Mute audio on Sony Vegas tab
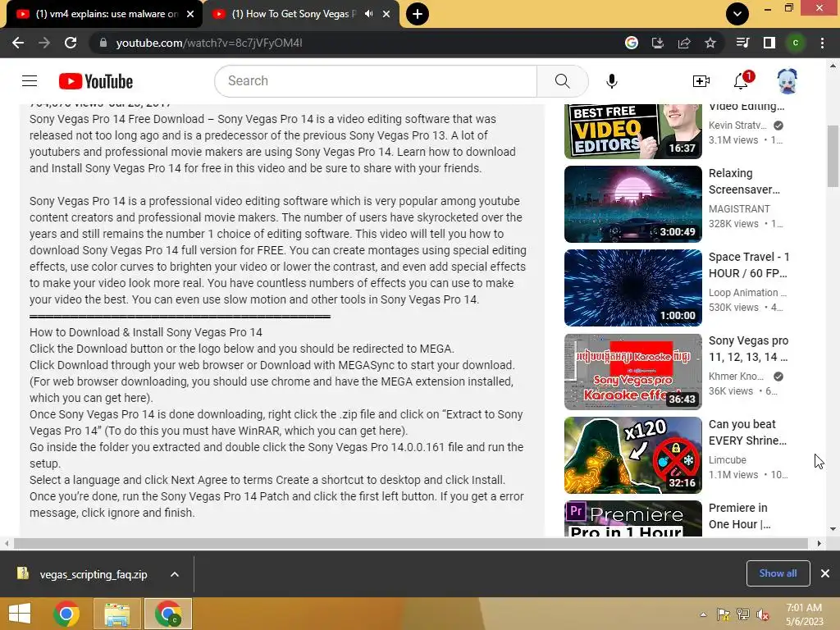Screen dimensions: 840x630 point(368,14)
